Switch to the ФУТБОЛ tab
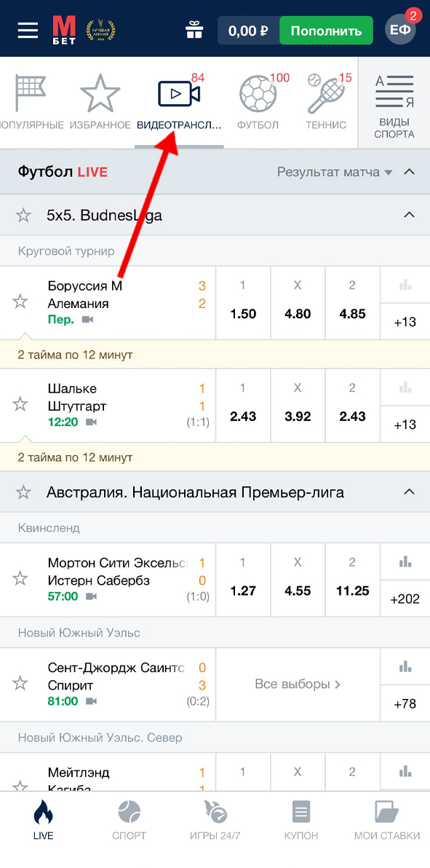 256,95
